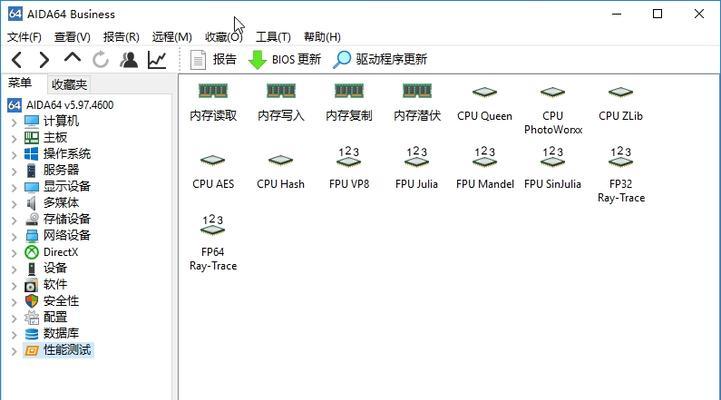Open the 工具(T) menu
Screen dimensions: 721x400
273,37
